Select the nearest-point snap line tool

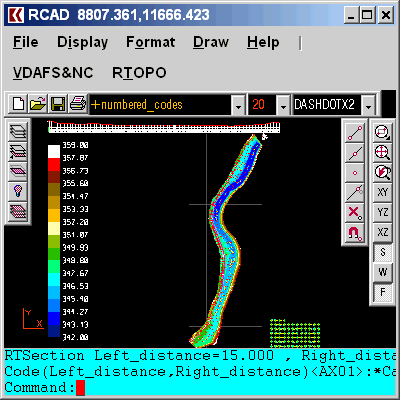(355, 193)
